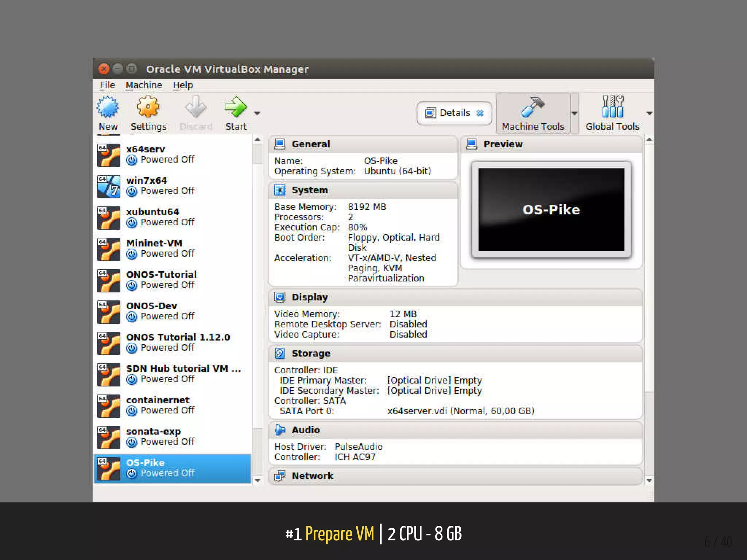Click the Storage section disk icon
The height and width of the screenshot is (560, 747).
click(280, 353)
